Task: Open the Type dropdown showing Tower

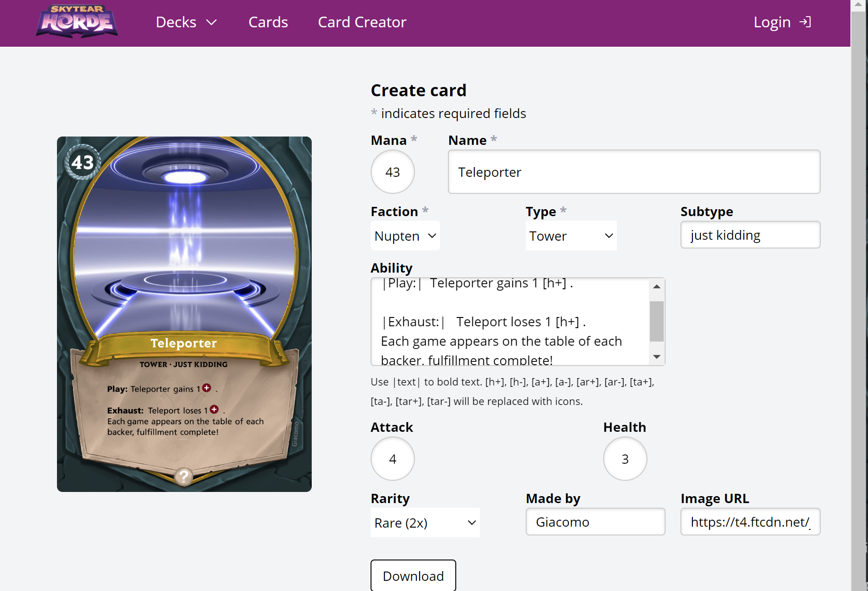Action: [x=571, y=236]
